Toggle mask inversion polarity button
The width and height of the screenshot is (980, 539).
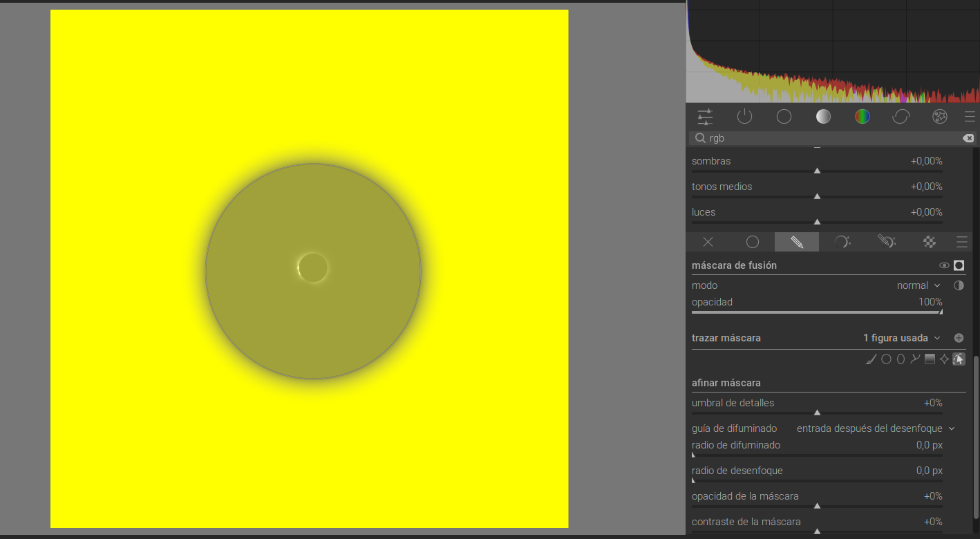[959, 285]
